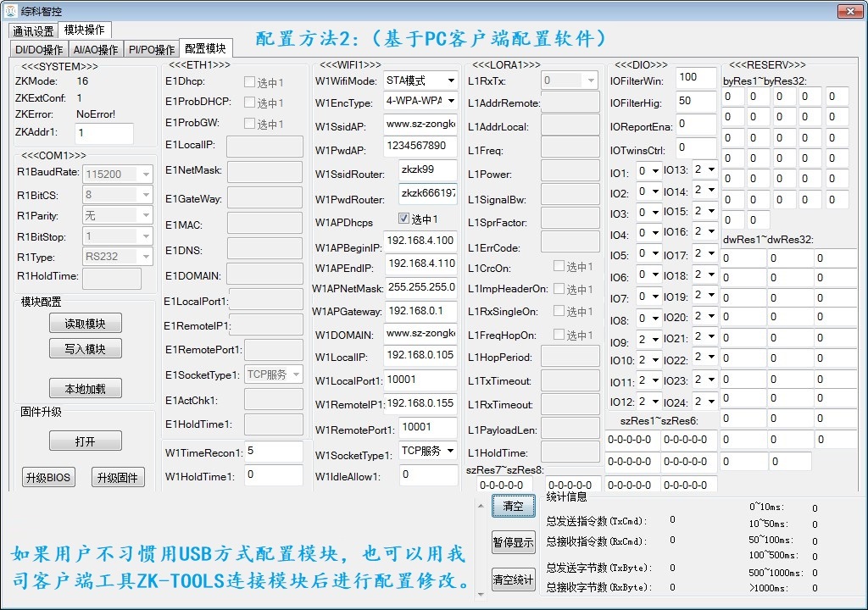
Task: Click the IOFilterWin field
Action: pos(697,77)
